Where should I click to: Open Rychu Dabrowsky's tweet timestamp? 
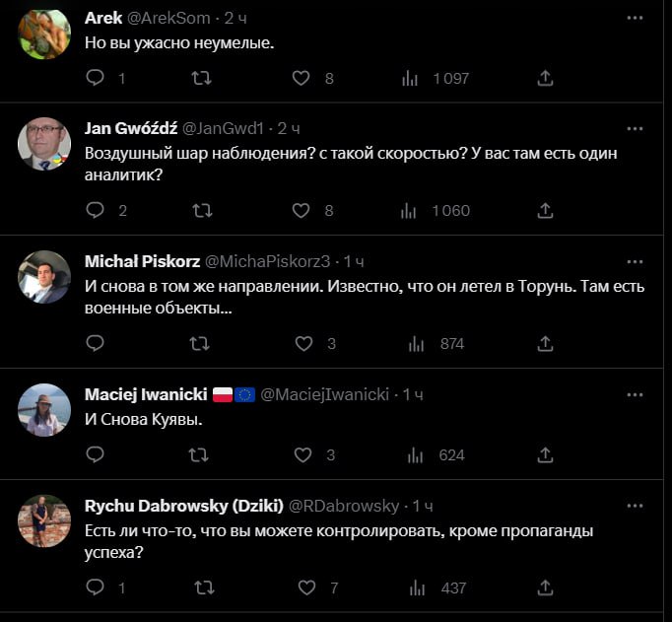pos(422,506)
